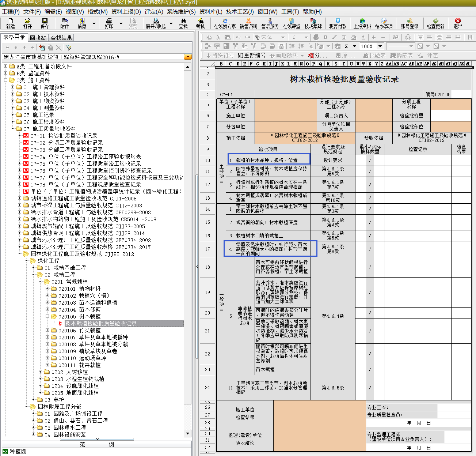
Task: Click the 信息 info icon
Action: click(x=82, y=23)
